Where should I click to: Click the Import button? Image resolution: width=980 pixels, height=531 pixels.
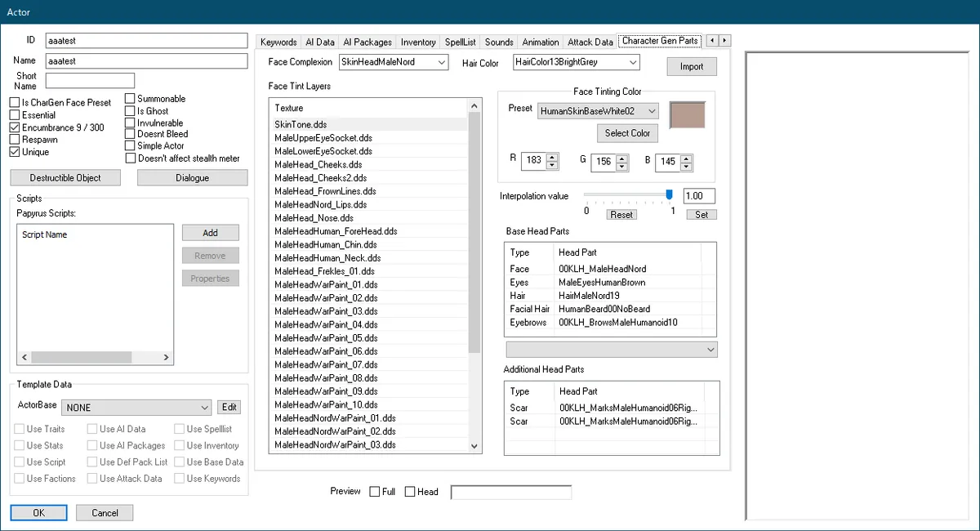[x=691, y=67]
